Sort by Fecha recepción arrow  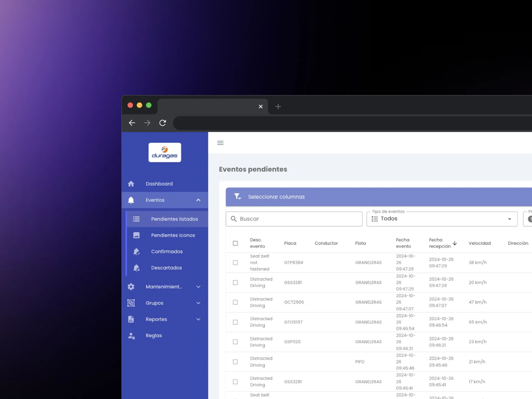point(455,243)
